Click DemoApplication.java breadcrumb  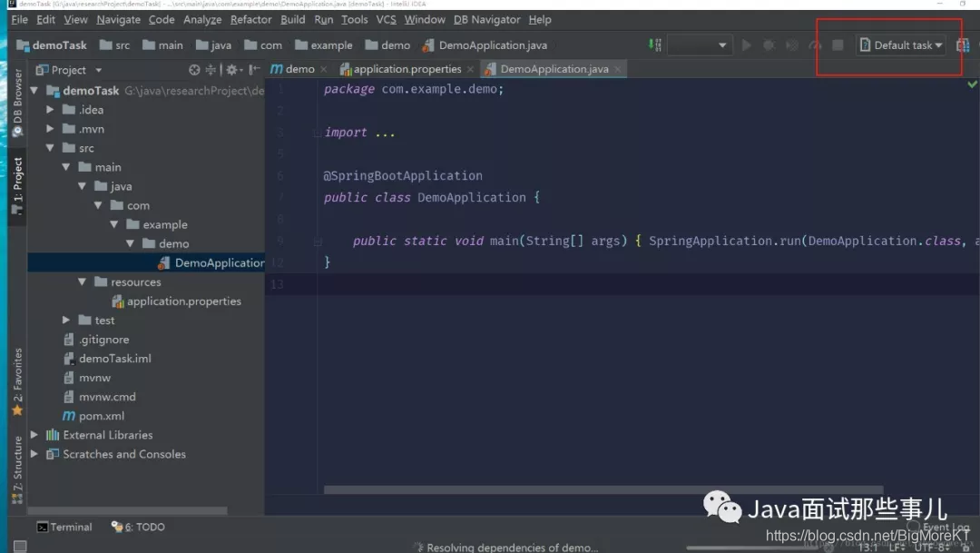point(485,45)
